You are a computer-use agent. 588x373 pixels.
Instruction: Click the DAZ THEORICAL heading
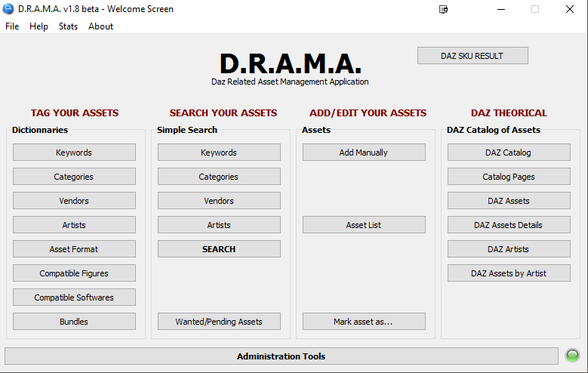point(509,113)
